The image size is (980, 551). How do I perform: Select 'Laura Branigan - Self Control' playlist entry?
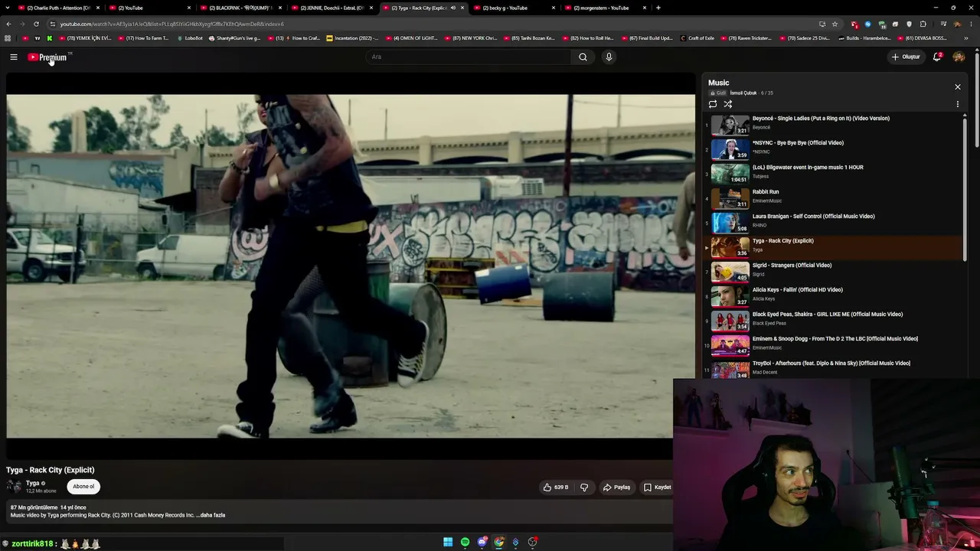coord(834,222)
